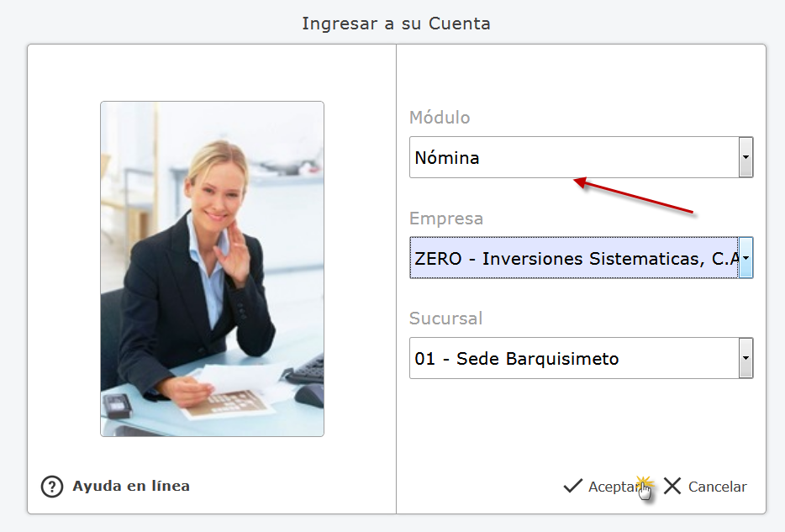Click the Ingresar a su Cuenta title

396,24
